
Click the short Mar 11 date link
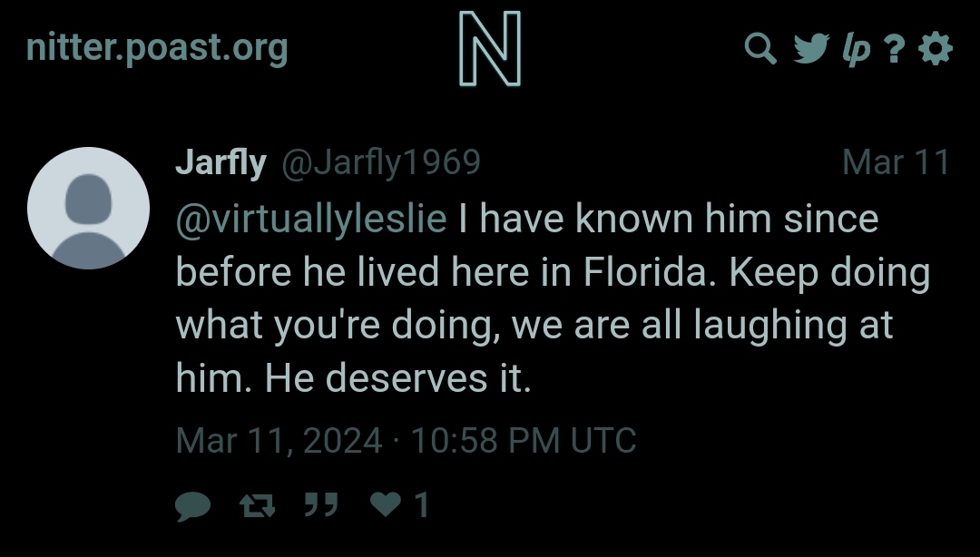click(897, 162)
